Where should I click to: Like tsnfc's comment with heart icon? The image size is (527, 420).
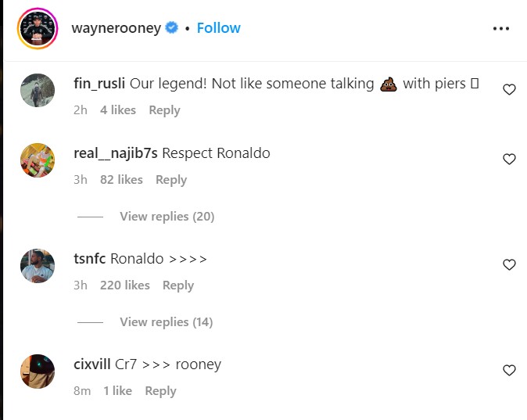509,264
